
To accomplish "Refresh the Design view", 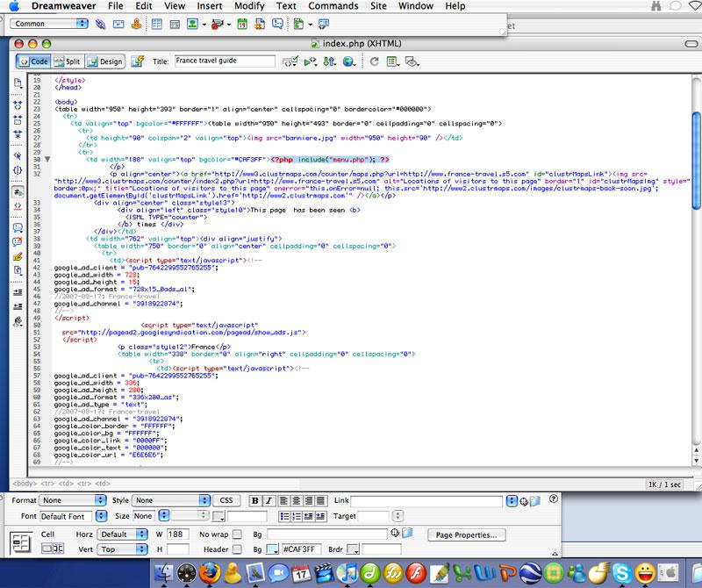I will point(374,61).
